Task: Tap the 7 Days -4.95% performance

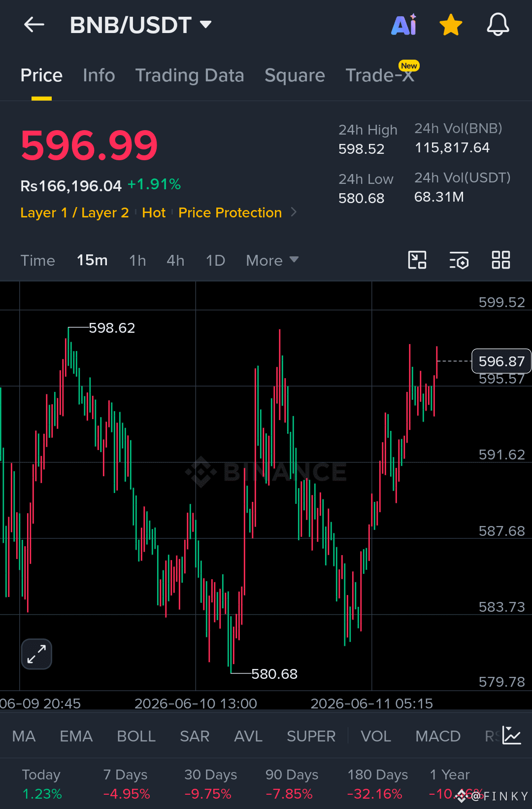Action: coord(127,784)
